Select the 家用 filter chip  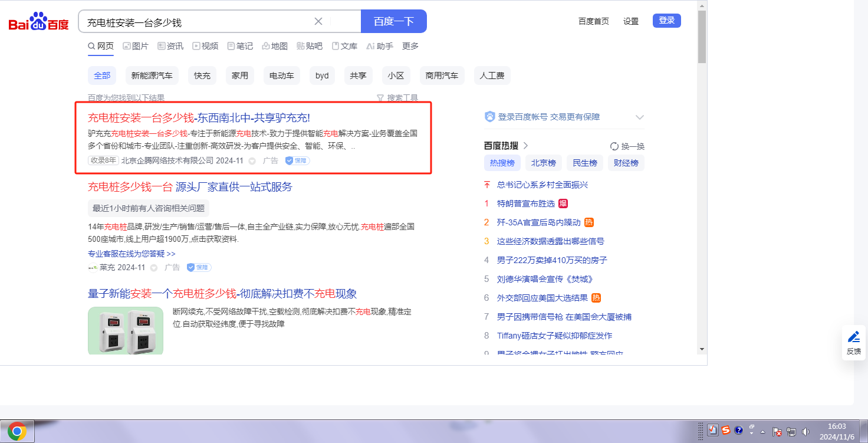point(240,76)
